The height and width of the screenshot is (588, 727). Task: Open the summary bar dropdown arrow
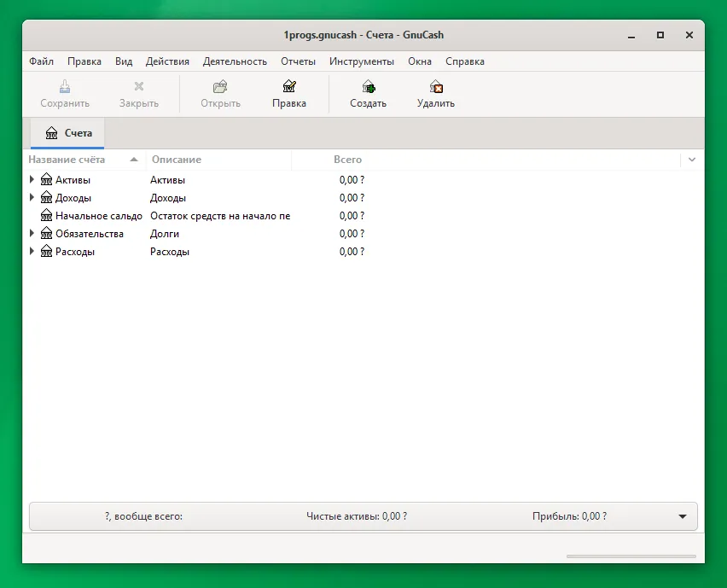(683, 516)
